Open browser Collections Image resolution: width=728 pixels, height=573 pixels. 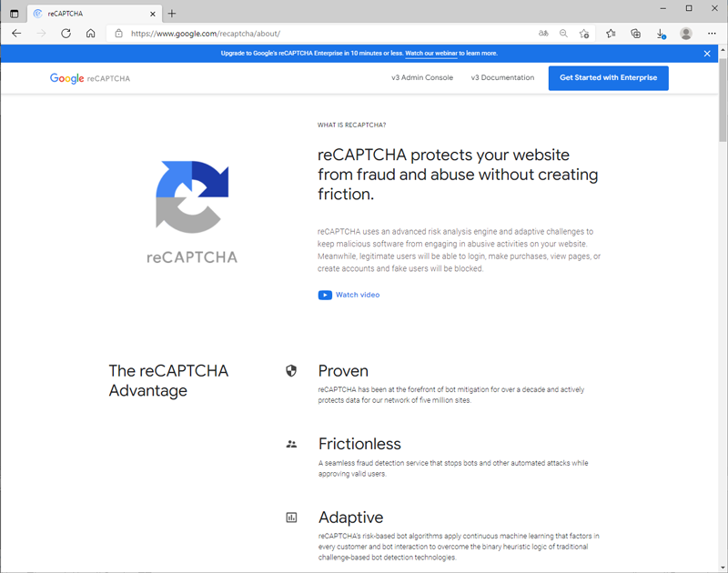pyautogui.click(x=635, y=34)
